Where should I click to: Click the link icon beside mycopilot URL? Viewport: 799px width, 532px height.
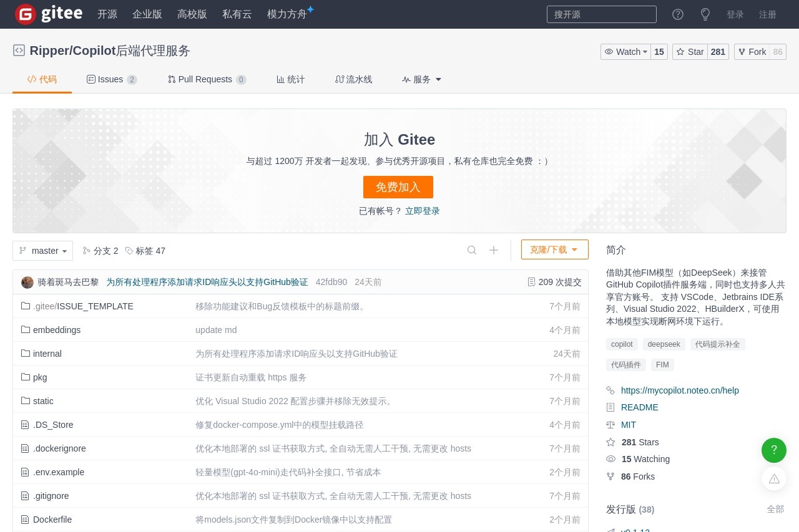pyautogui.click(x=610, y=390)
